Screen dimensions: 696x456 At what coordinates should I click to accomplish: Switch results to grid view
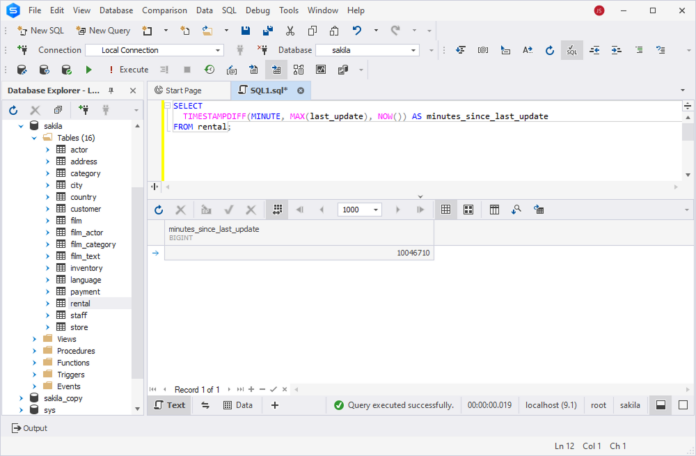tap(445, 210)
